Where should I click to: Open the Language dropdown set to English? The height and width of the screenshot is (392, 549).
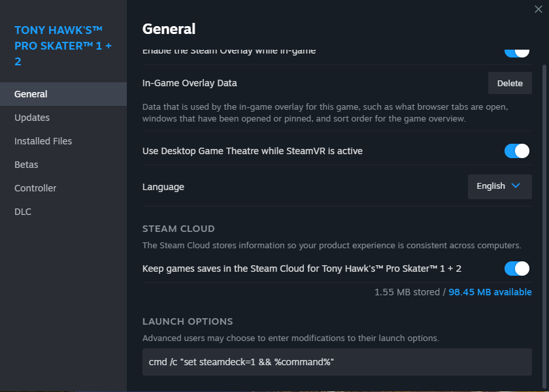499,186
